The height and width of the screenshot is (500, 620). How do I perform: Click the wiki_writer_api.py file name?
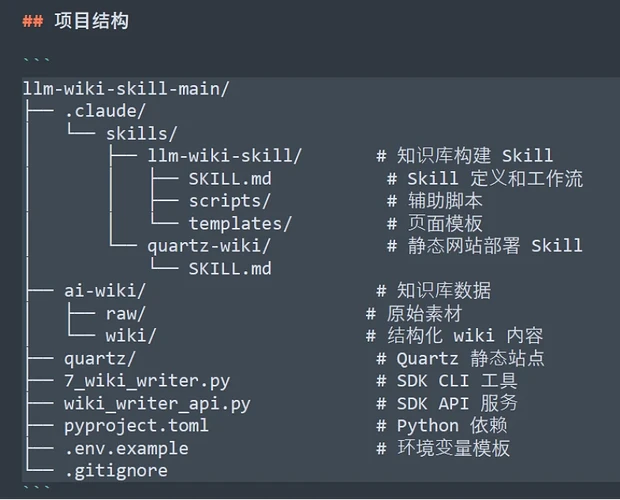coord(157,404)
